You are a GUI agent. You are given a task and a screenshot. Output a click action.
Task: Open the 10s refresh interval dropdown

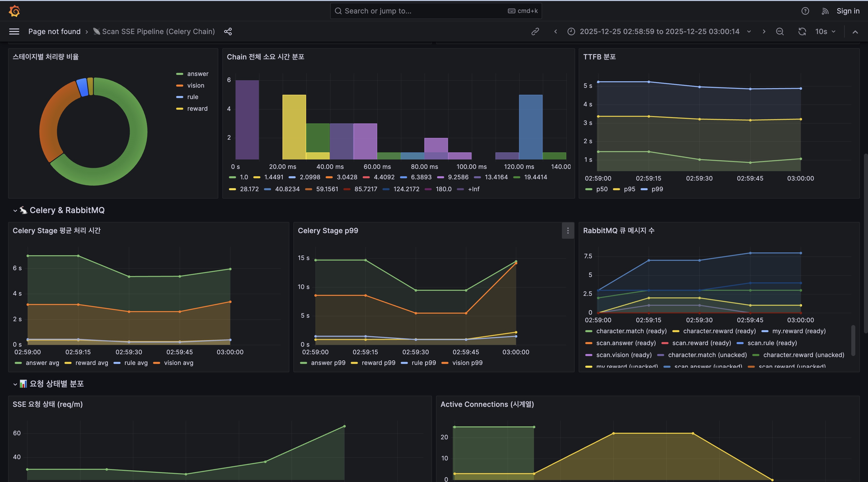tap(825, 32)
